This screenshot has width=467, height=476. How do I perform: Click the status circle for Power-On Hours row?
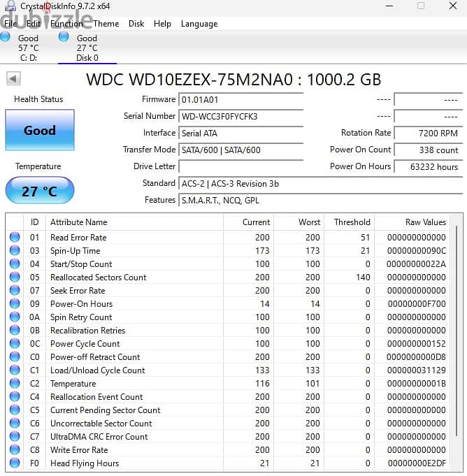[15, 303]
